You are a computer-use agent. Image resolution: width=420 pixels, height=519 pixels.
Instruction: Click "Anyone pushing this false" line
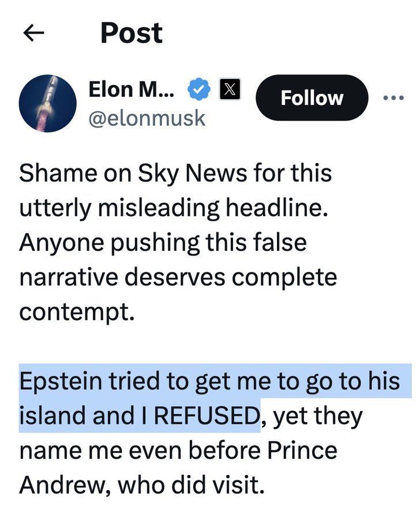(x=163, y=243)
